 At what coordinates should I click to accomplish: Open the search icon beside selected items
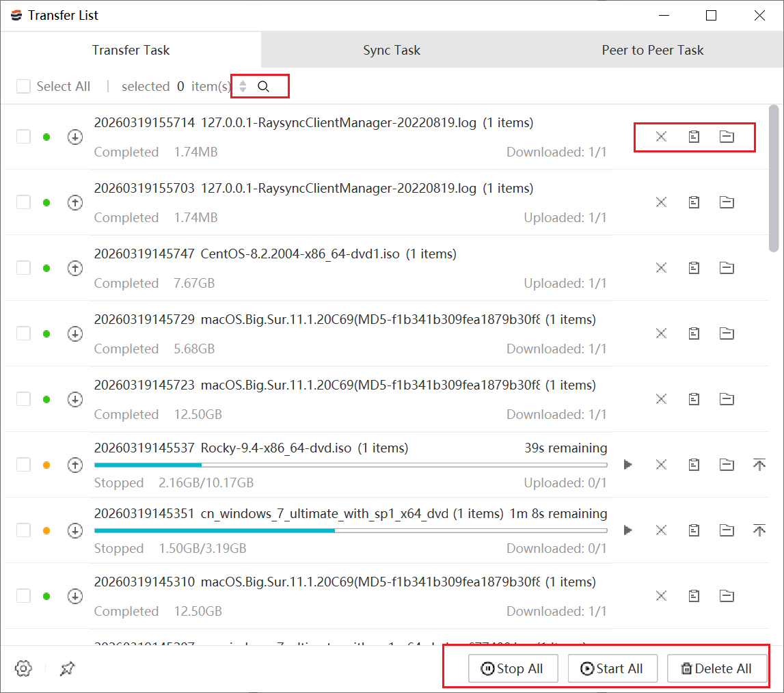pyautogui.click(x=263, y=87)
